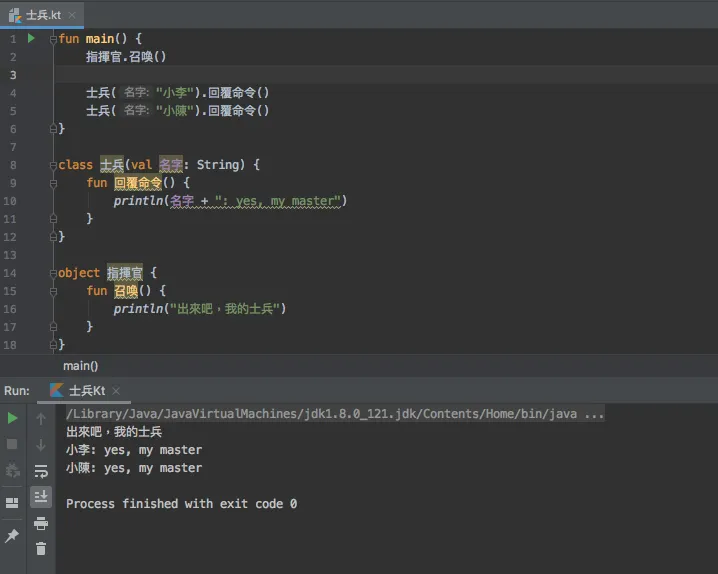Click the '名字:' parameter hint on line 5
718x574 pixels.
click(136, 111)
